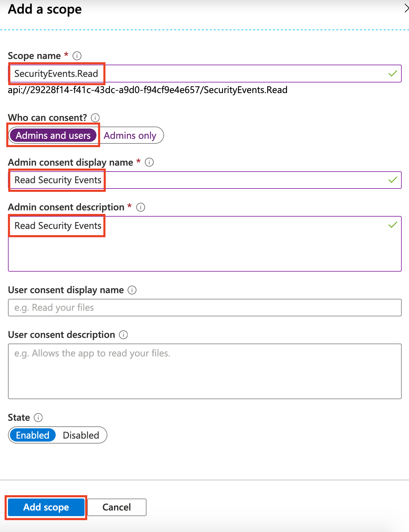Focus the Scope name text field
The image size is (409, 532).
[x=232, y=74]
